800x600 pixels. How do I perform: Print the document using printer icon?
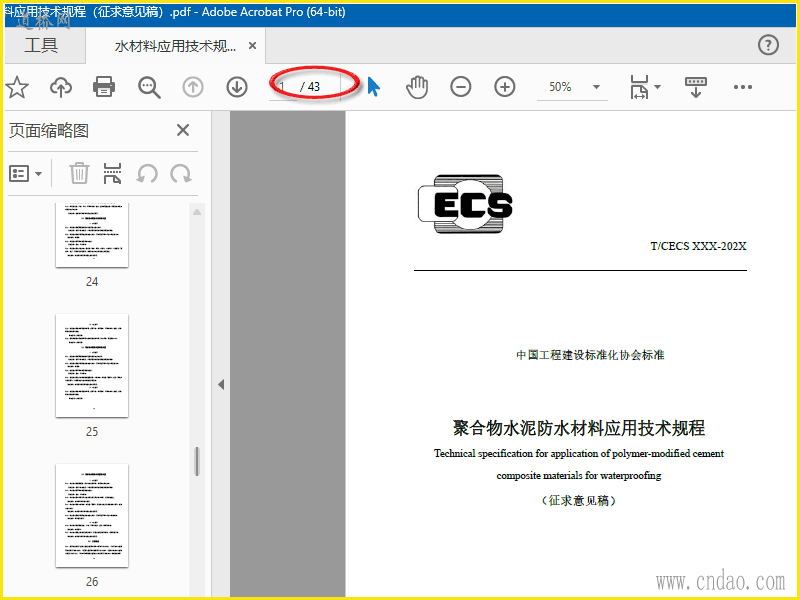point(104,87)
